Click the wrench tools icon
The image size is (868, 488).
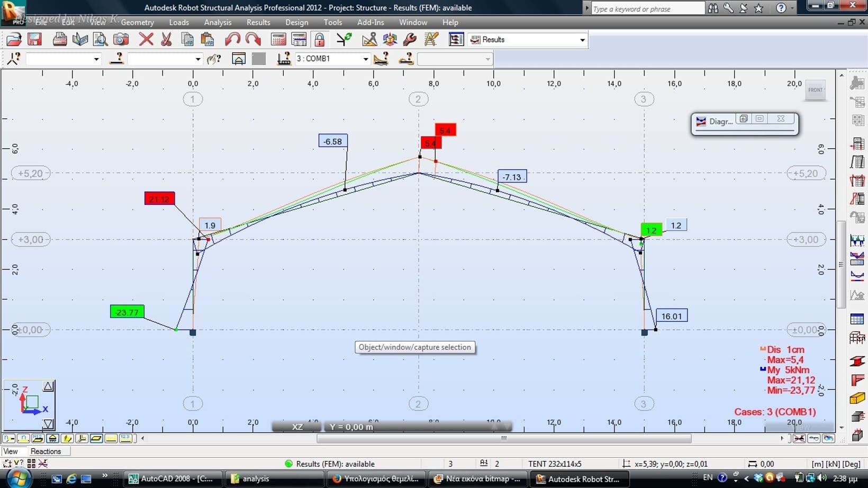click(x=410, y=40)
